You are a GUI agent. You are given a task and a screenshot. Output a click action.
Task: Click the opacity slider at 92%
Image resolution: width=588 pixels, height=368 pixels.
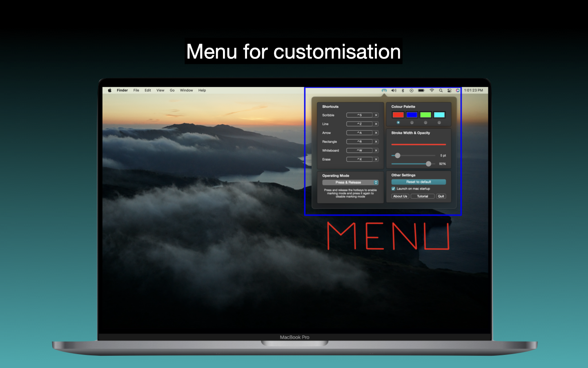point(428,164)
